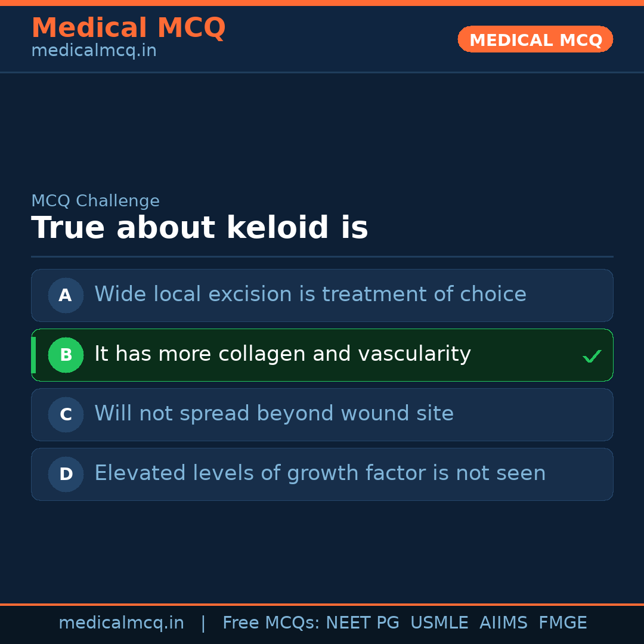Select answer "It has more collagen and vascularity"
The height and width of the screenshot is (644, 644).
pyautogui.click(x=283, y=354)
